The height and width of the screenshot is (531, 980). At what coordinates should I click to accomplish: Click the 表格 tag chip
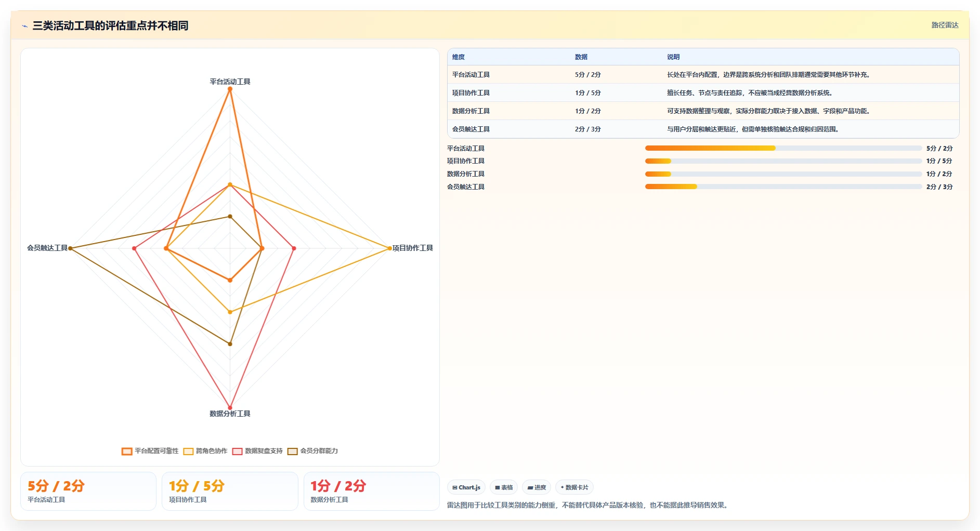(504, 487)
